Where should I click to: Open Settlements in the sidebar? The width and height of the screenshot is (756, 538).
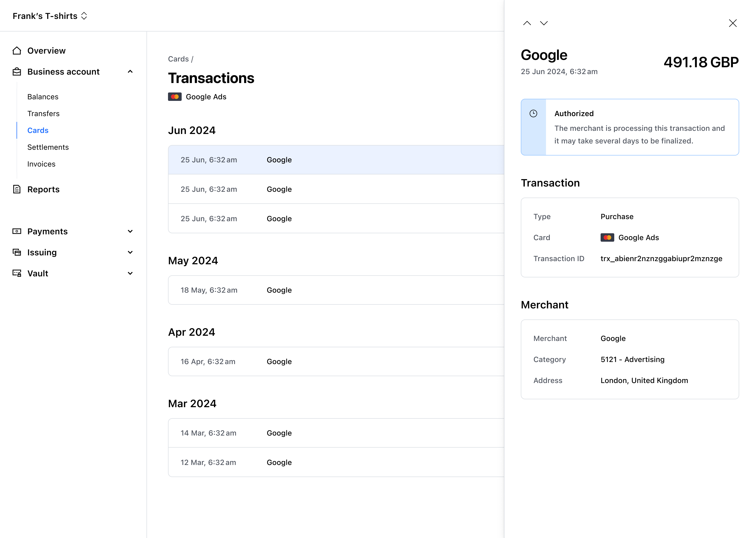click(x=48, y=147)
